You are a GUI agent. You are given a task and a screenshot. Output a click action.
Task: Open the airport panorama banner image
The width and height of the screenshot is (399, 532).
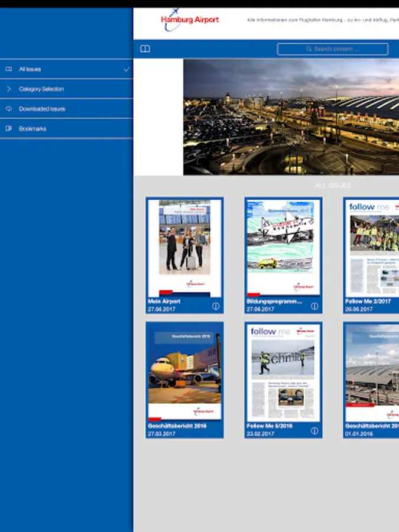(291, 117)
